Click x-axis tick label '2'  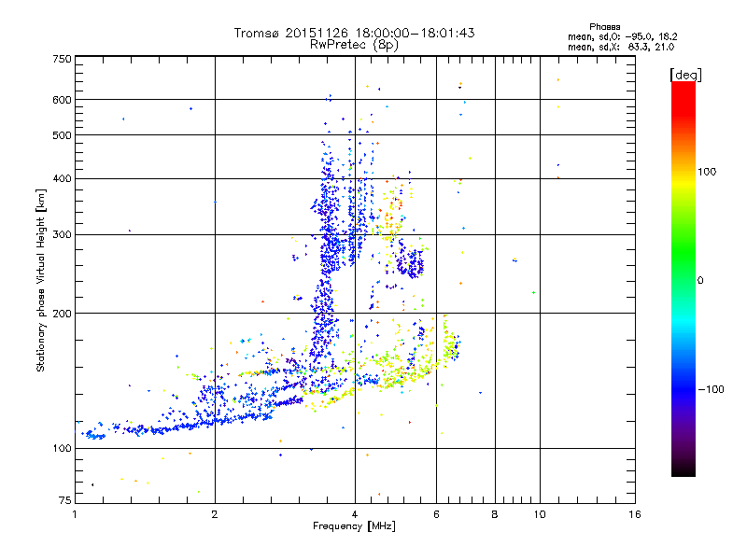pyautogui.click(x=215, y=514)
